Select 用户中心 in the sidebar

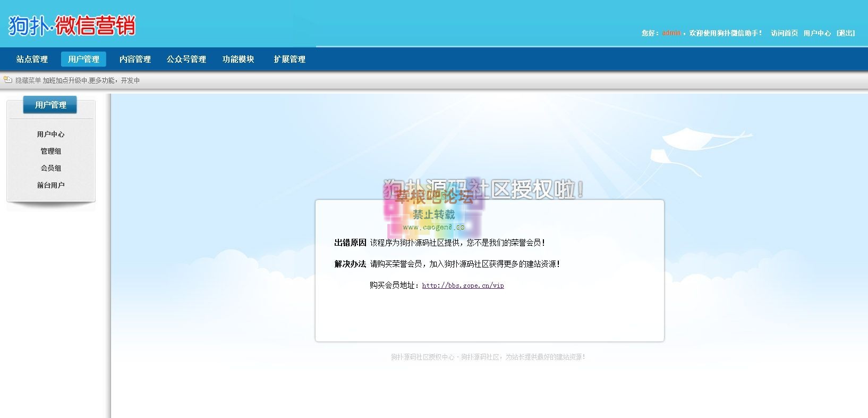click(x=50, y=134)
